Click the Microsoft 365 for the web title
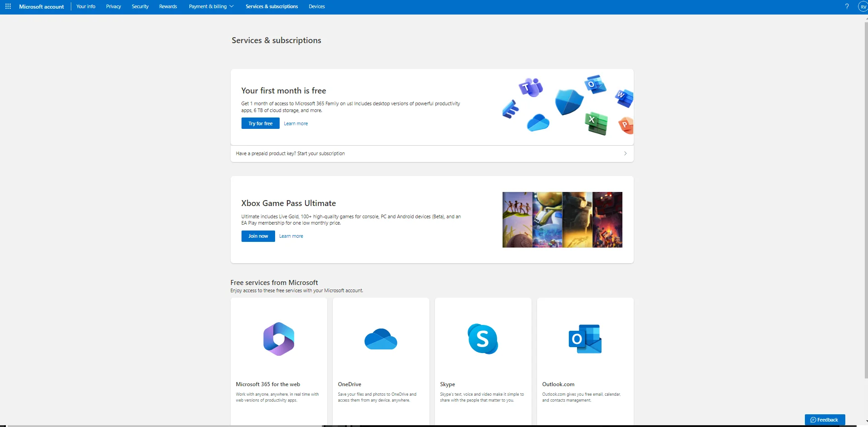Viewport: 868px width, 427px height. coord(268,384)
